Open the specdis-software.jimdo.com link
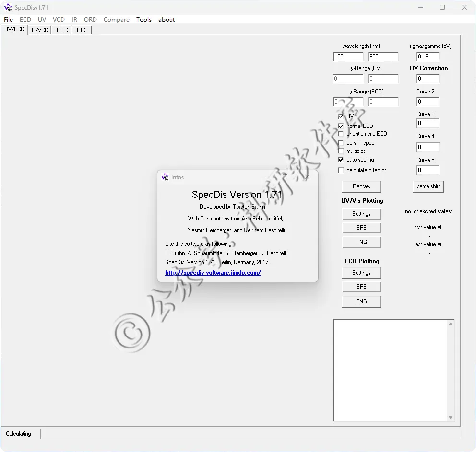476x452 pixels. pos(213,273)
